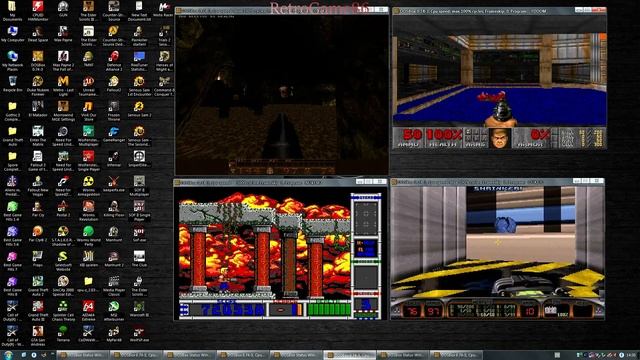Select the first DOSBox Status Window taskbar button
640x360 pixels.
[x=83, y=355]
